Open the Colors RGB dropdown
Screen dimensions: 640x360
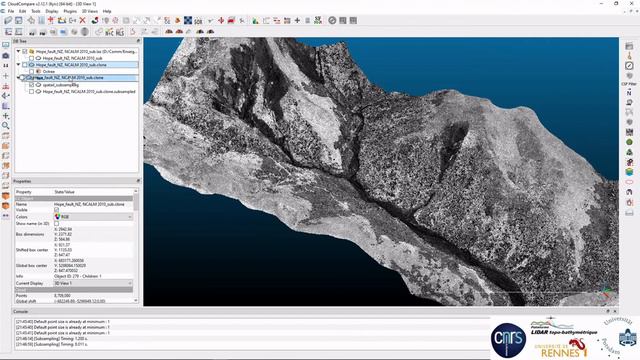point(93,217)
